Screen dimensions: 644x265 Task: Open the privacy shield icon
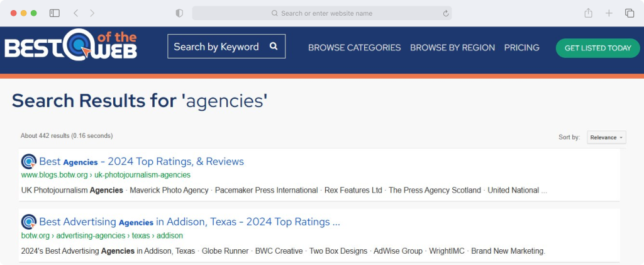coord(179,13)
